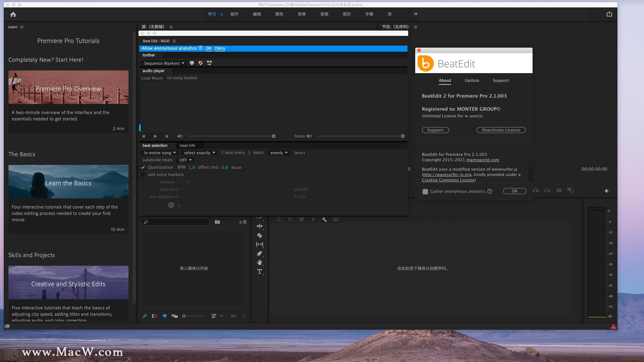Click the Home icon
The width and height of the screenshot is (644, 362).
coord(13,14)
